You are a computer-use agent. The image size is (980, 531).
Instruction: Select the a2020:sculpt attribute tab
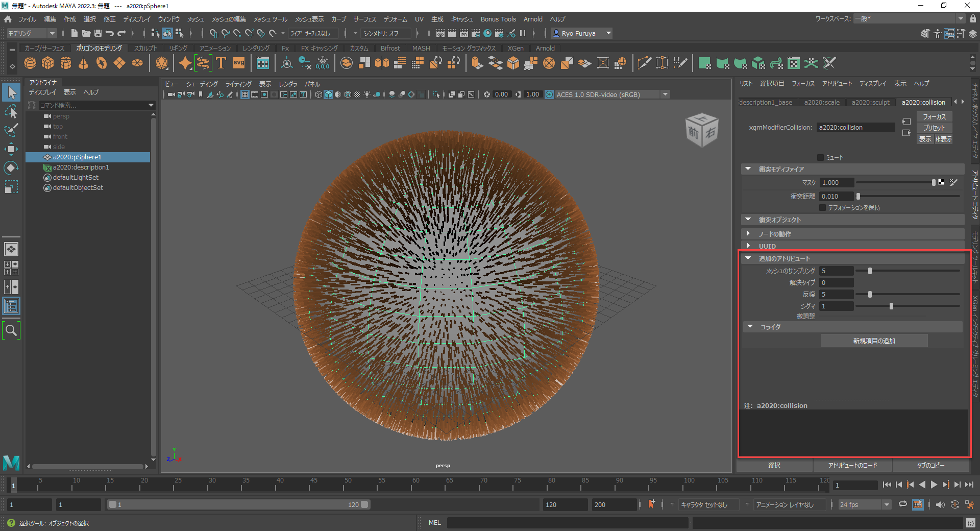pos(870,102)
